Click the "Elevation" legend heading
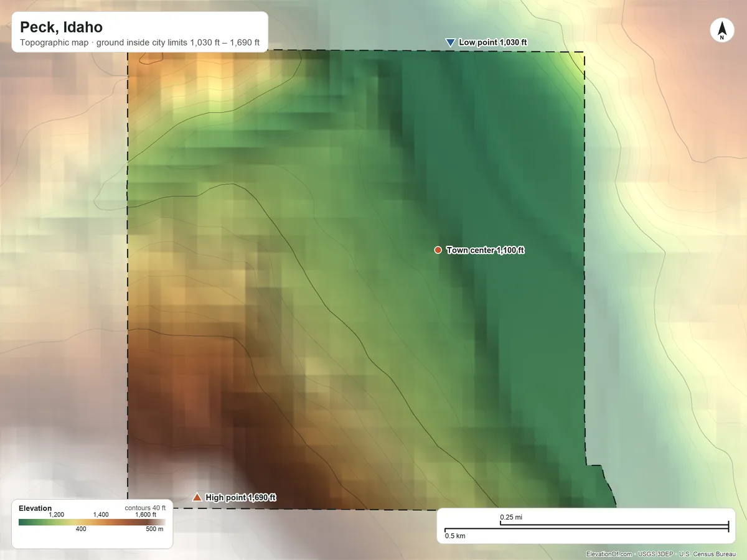The width and height of the screenshot is (747, 560). pyautogui.click(x=35, y=508)
